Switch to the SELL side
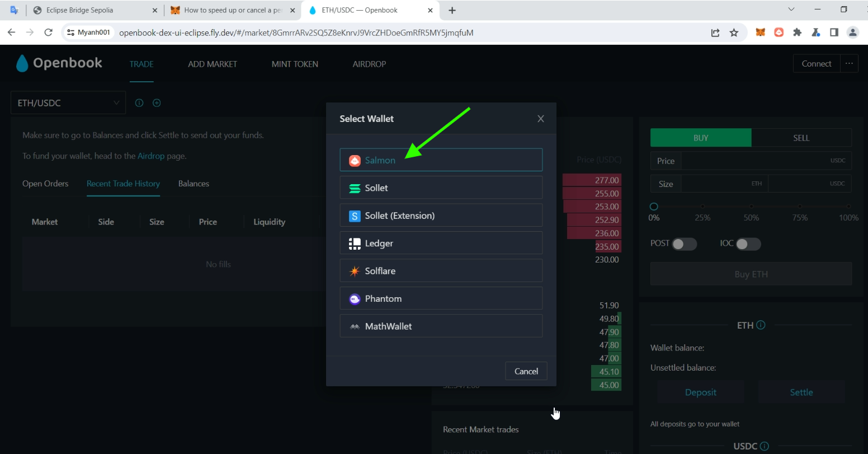868x454 pixels. tap(801, 138)
